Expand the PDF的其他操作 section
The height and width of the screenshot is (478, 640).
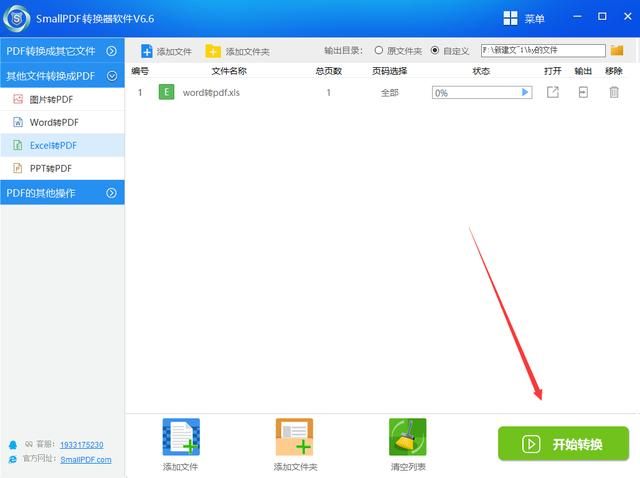click(62, 193)
